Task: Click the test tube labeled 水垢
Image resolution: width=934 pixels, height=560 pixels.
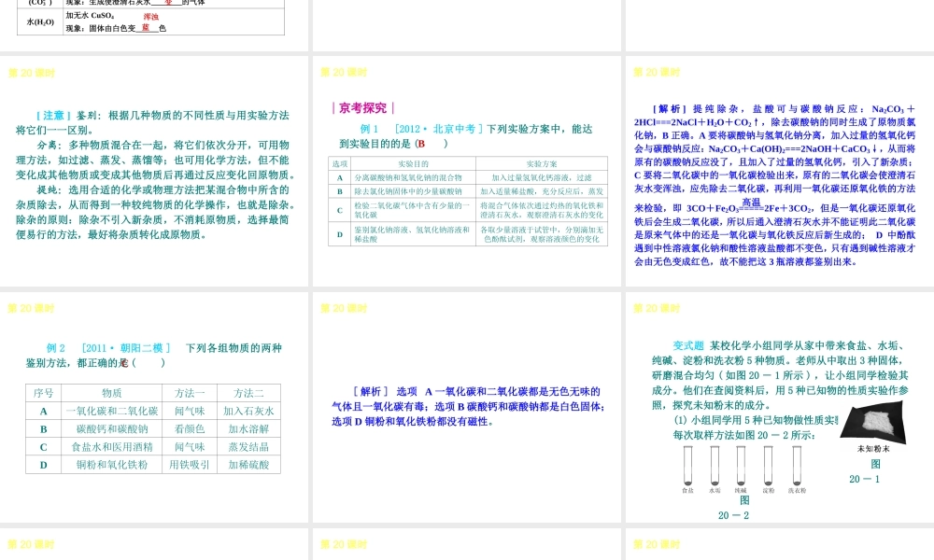Action: pyautogui.click(x=715, y=466)
